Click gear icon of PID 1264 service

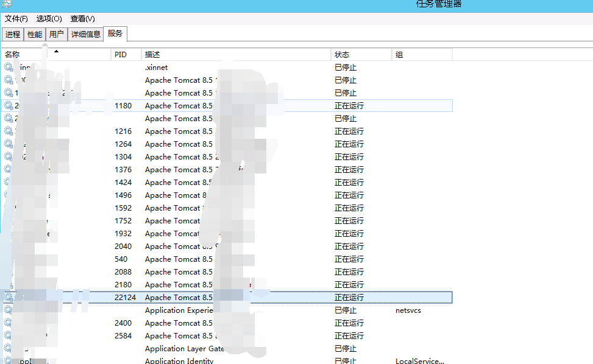[x=9, y=144]
